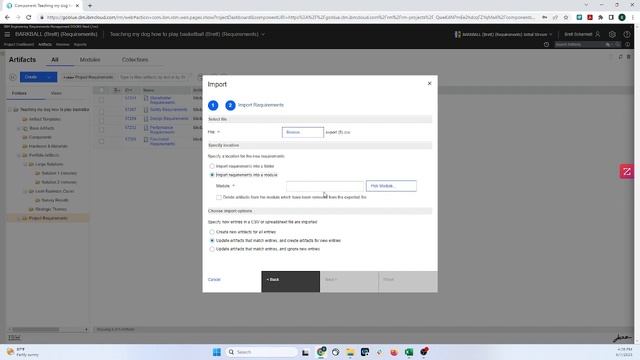640x360 pixels.
Task: Open browser extensions puzzle icon
Action: 600,17
